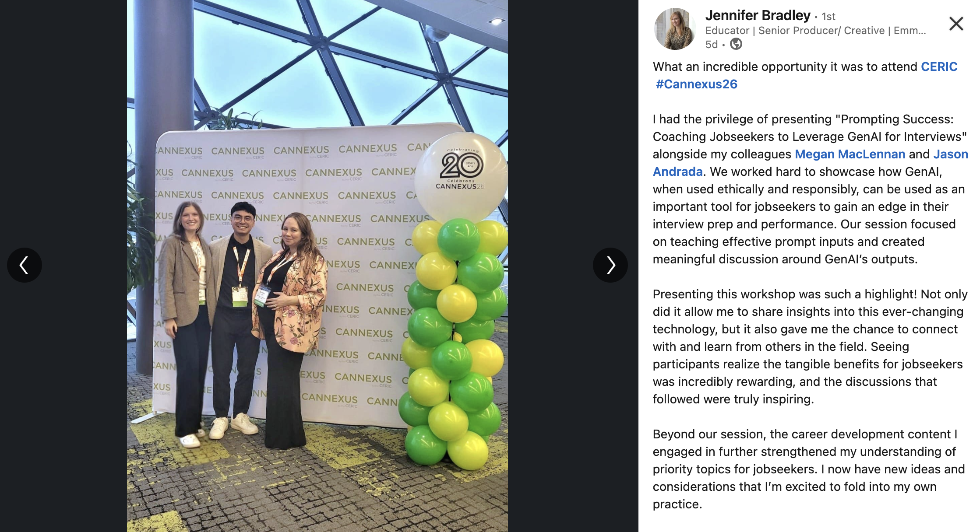Open the CERIC company link
The width and height of the screenshot is (980, 532).
tap(939, 66)
